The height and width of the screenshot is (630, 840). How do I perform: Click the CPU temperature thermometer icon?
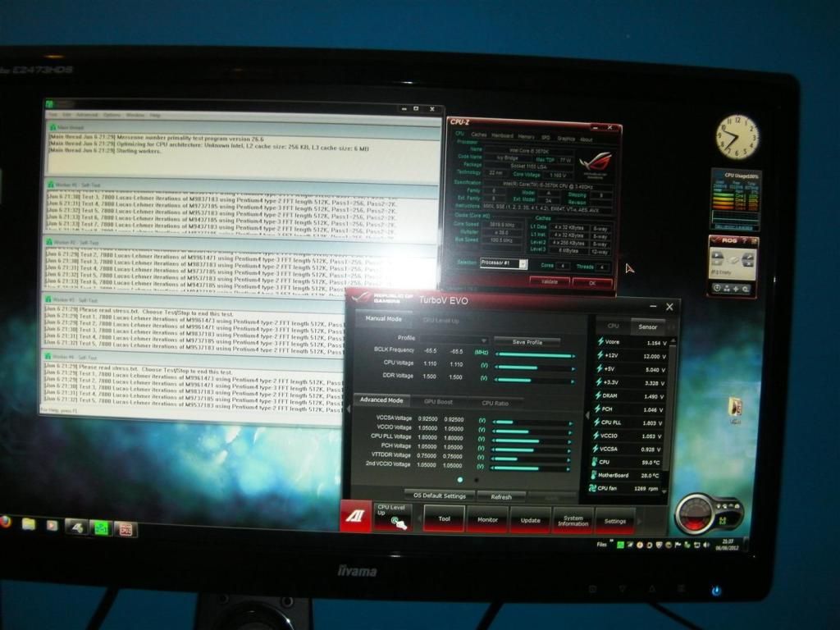[x=594, y=461]
